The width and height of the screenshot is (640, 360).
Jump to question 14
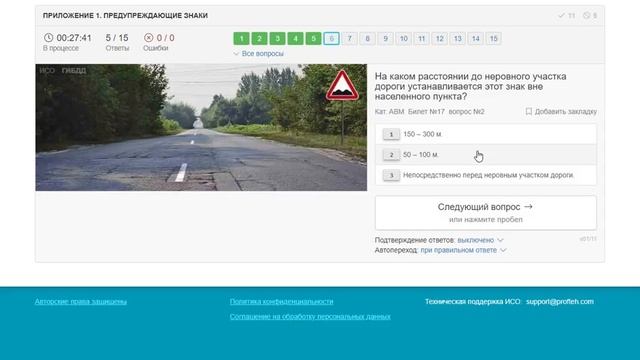[x=475, y=38]
